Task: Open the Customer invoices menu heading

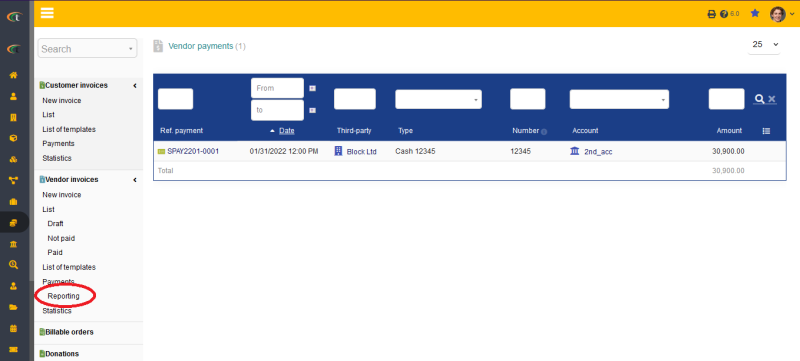Action: pos(77,85)
